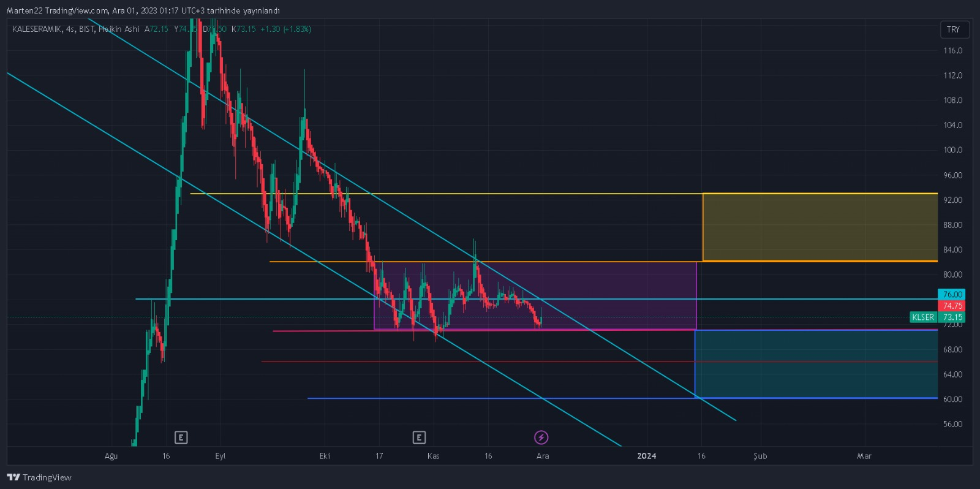Image resolution: width=980 pixels, height=489 pixels.
Task: Click the red 74.75 price label
Action: click(952, 306)
